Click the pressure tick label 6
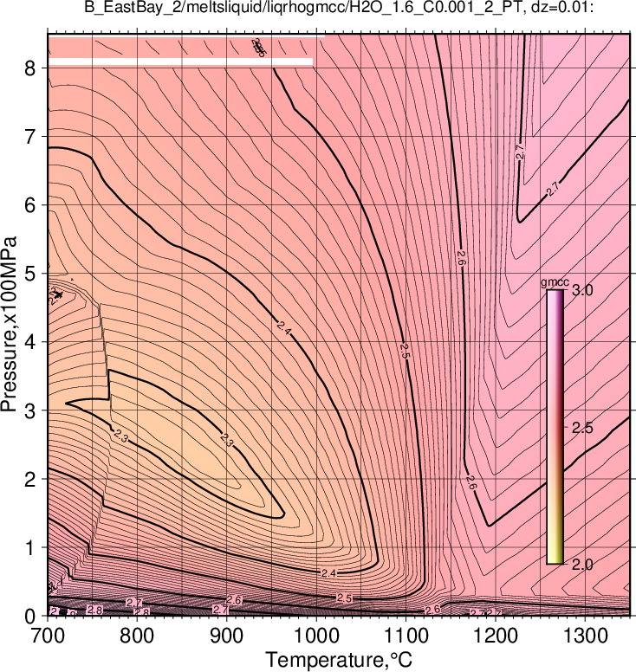Image resolution: width=636 pixels, height=672 pixels. (x=30, y=205)
